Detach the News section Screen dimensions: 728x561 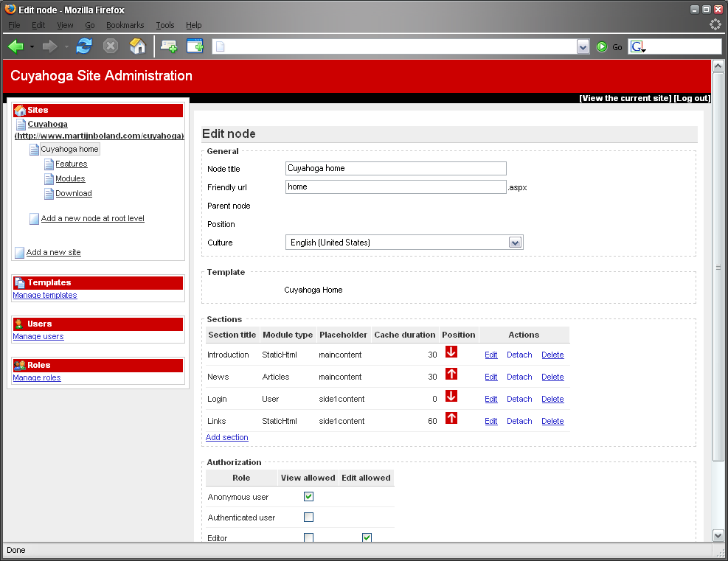pos(519,377)
